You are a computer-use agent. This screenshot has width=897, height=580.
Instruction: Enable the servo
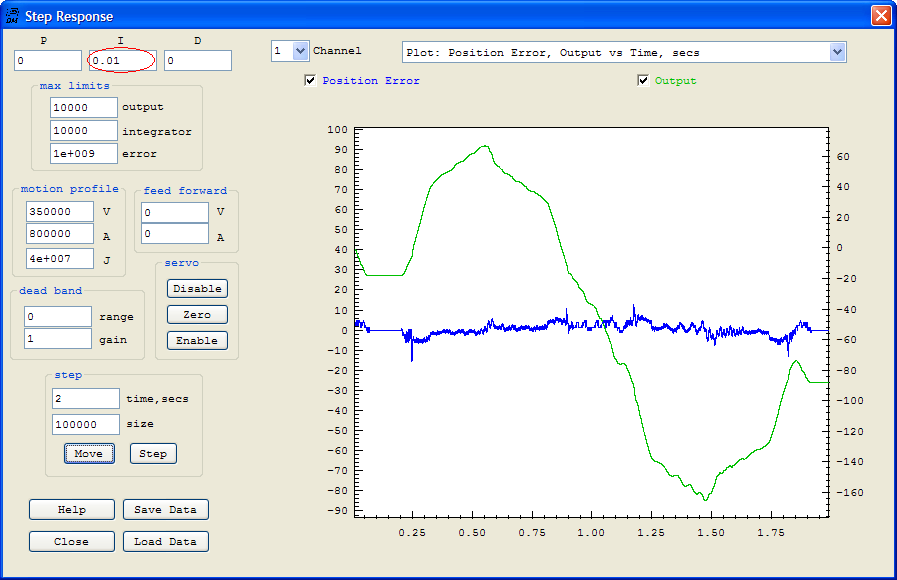click(x=197, y=341)
